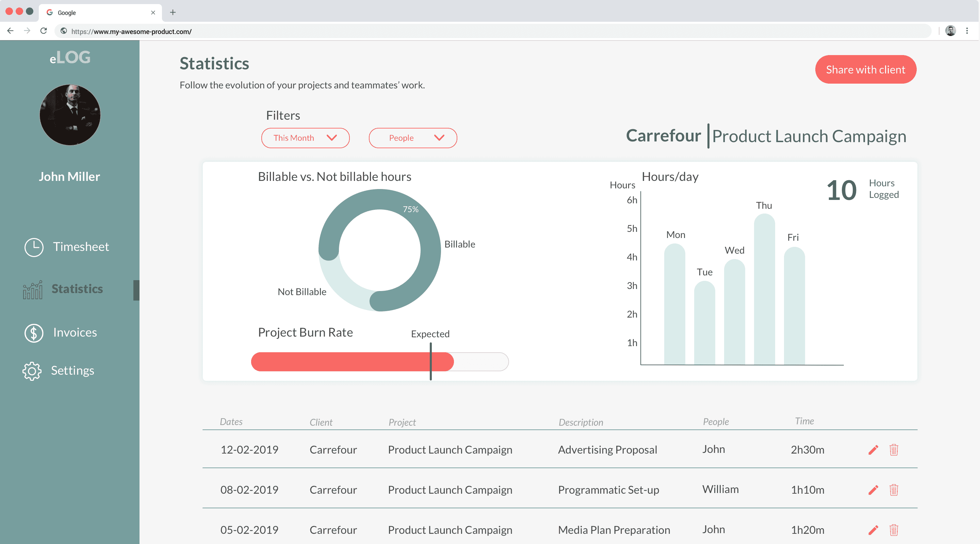Delete the Programmatic Set-up entry
980x544 pixels.
[x=894, y=490]
